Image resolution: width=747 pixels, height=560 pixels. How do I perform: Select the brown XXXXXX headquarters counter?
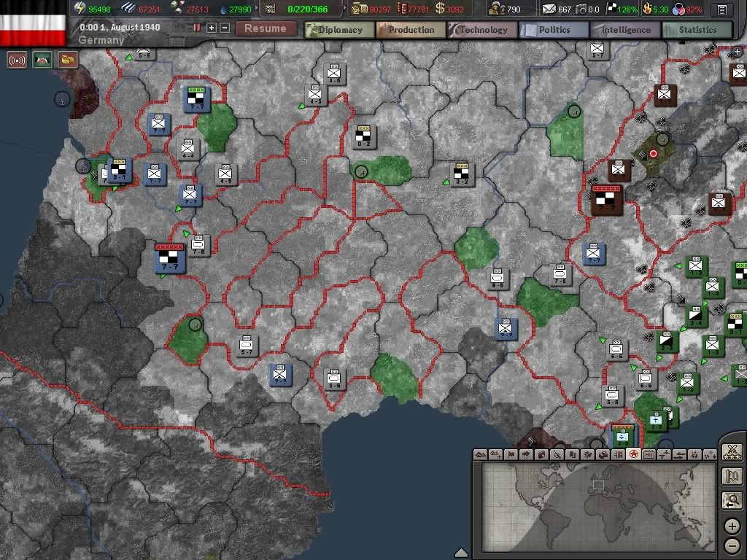(607, 200)
